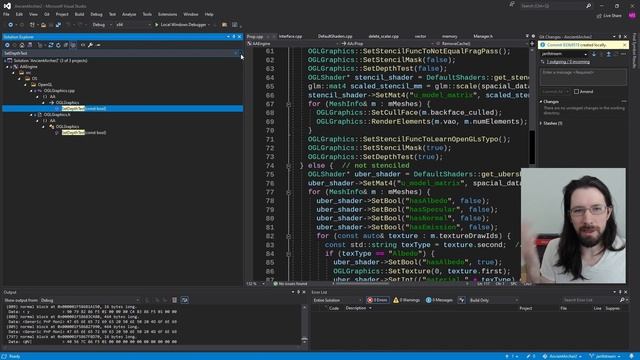Image resolution: width=640 pixels, height=360 pixels.
Task: Select SetDepthTest under OGLGraphics.h
Action: 84,133
